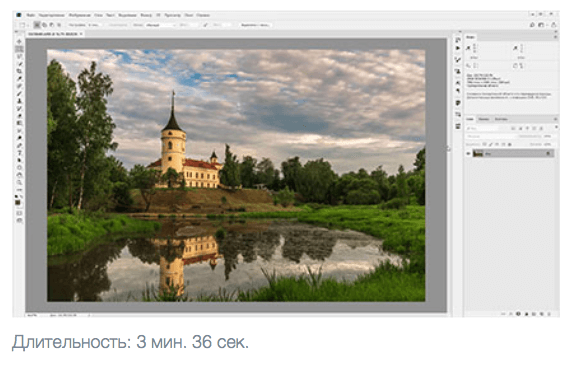This screenshot has width=588, height=374.
Task: Close the open document tab
Action: click(81, 34)
